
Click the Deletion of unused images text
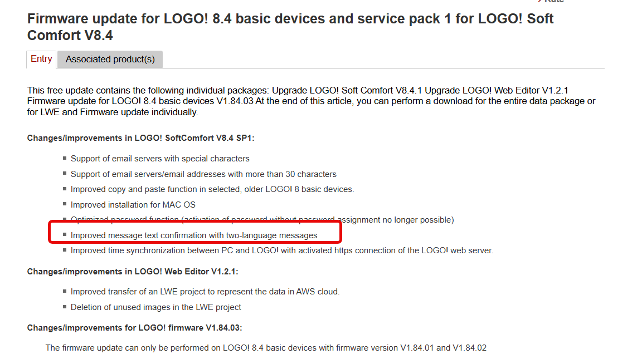155,307
